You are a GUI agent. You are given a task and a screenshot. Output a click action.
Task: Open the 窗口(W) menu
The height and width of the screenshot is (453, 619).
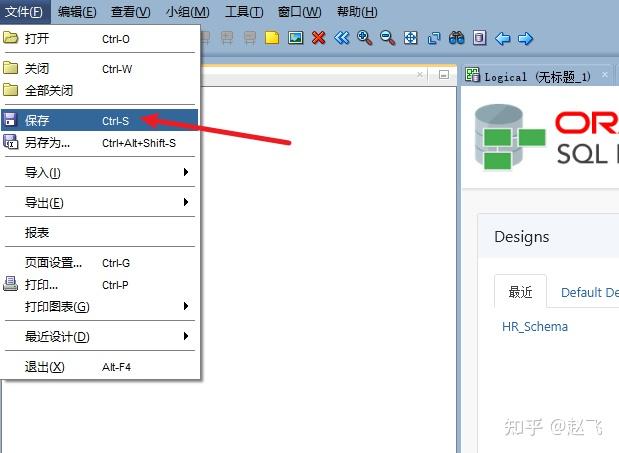(300, 12)
